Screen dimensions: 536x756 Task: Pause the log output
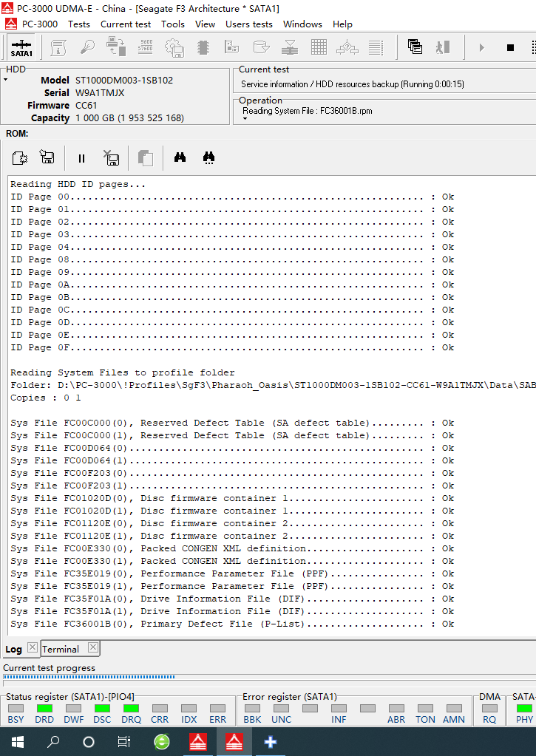pyautogui.click(x=81, y=158)
